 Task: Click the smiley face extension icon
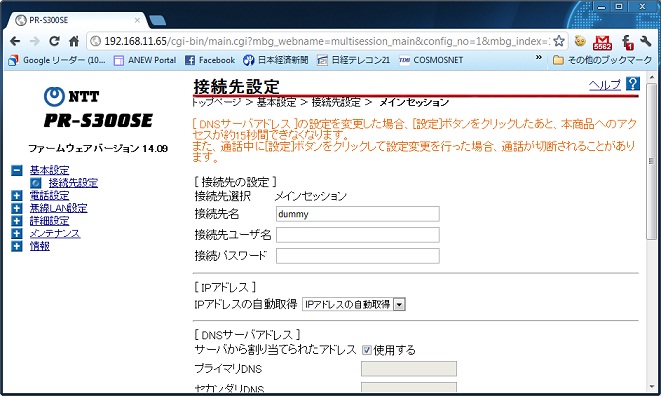pyautogui.click(x=580, y=41)
